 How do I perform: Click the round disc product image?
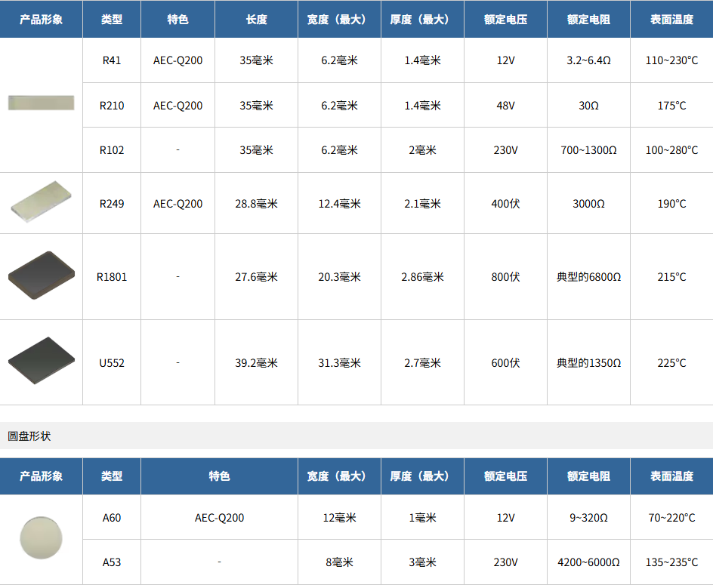pos(41,537)
